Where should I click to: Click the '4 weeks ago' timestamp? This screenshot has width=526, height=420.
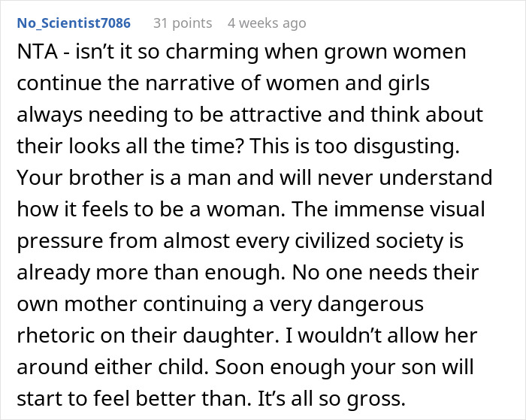(x=267, y=23)
